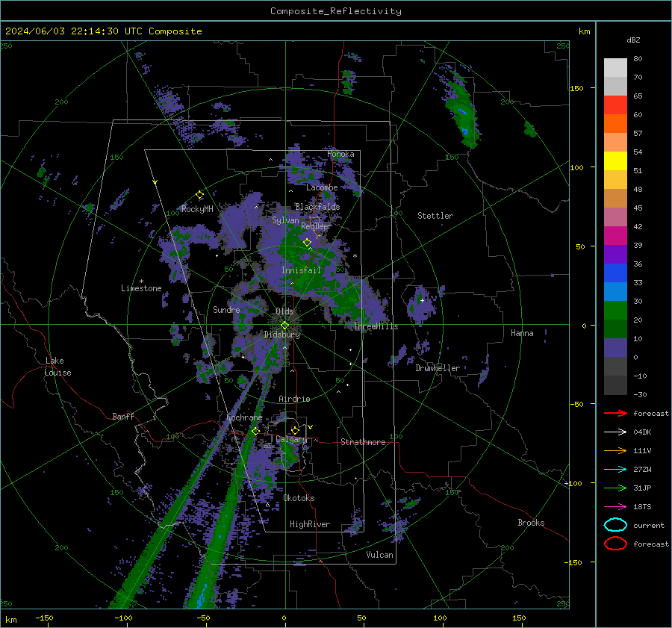The width and height of the screenshot is (672, 628).
Task: Click the Limestone label
Action: click(141, 288)
